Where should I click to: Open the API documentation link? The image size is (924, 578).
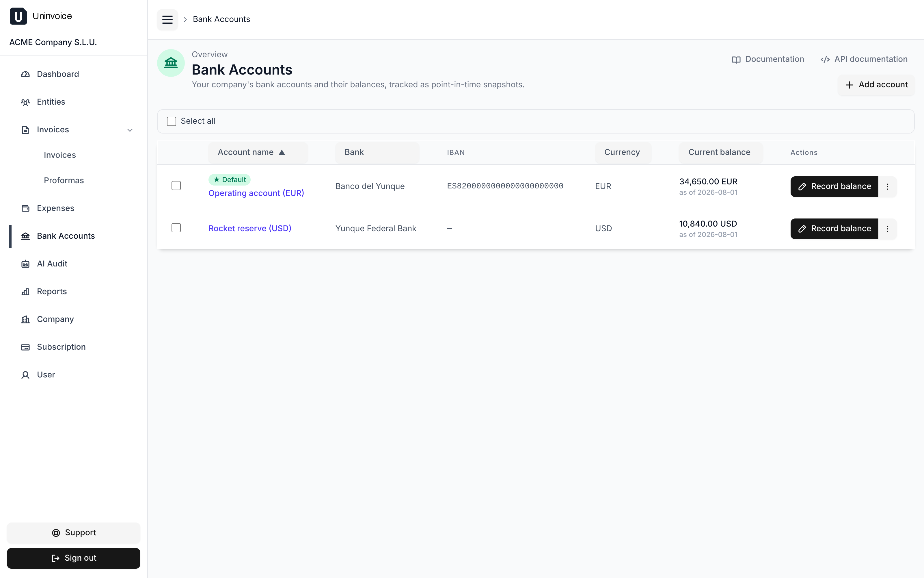[864, 59]
